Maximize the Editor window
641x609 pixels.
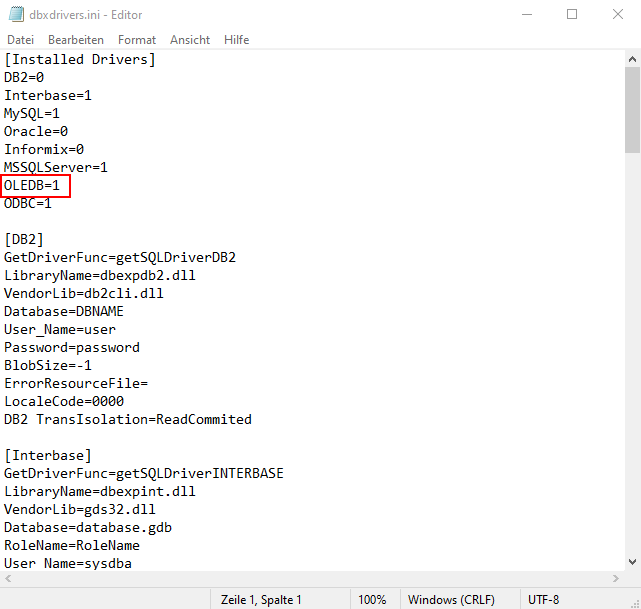point(572,15)
